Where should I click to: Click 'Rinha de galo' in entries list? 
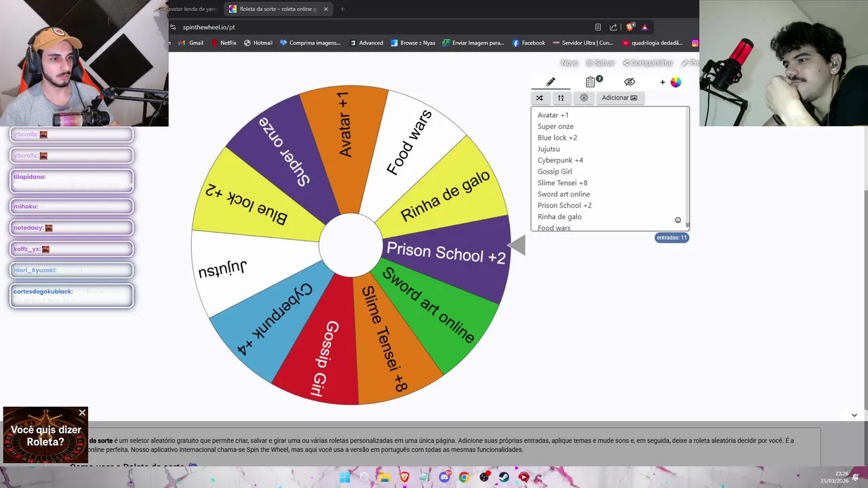pos(559,217)
